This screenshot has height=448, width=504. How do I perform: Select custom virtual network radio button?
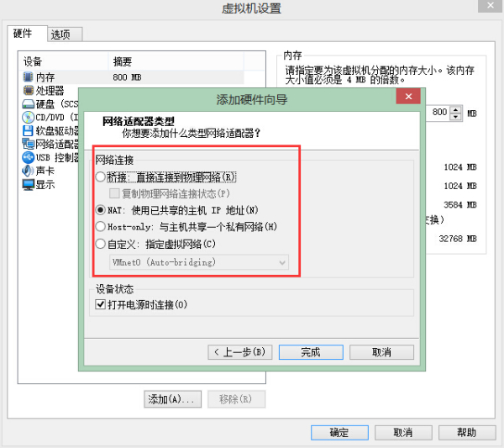[x=101, y=244]
